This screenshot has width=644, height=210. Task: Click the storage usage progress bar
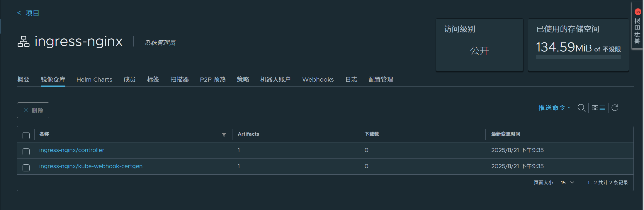coord(578,57)
